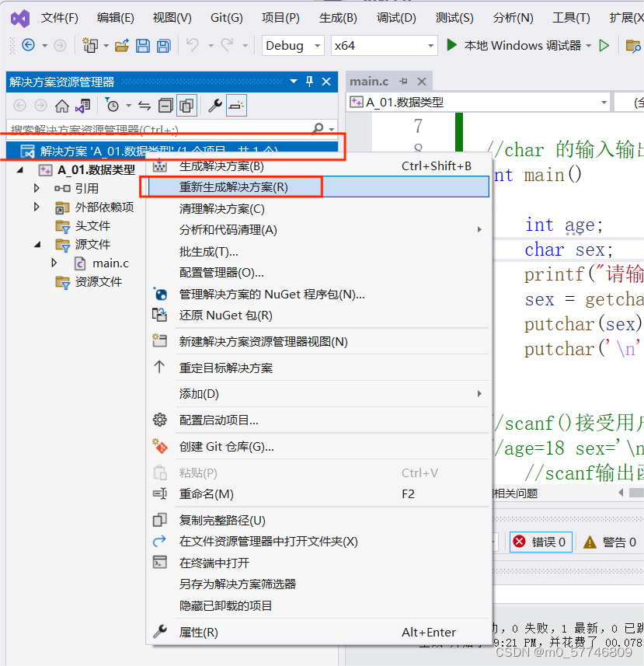Choose 清理解决方案(C) in context menu
The image size is (644, 666).
tap(319, 208)
